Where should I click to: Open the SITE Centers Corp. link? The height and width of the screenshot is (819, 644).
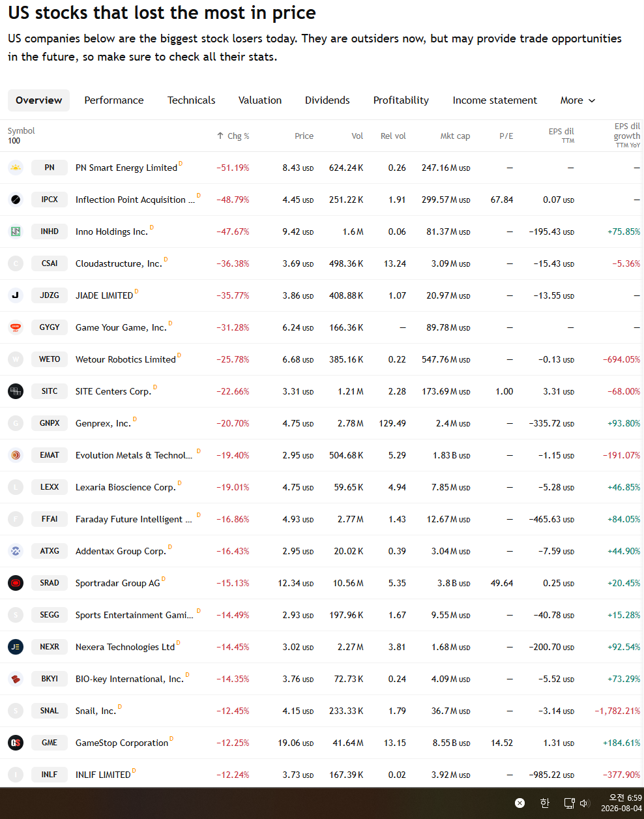pos(113,391)
